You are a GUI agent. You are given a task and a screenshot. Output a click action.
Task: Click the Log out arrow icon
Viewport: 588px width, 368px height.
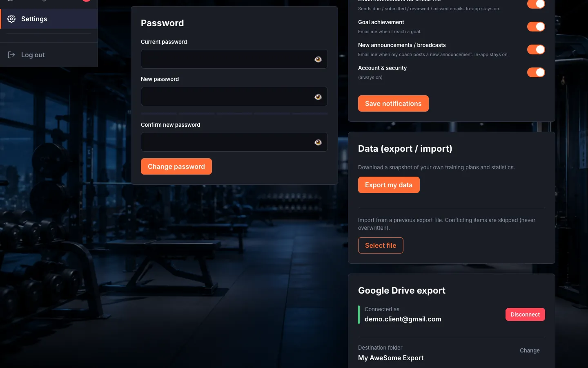click(x=11, y=55)
